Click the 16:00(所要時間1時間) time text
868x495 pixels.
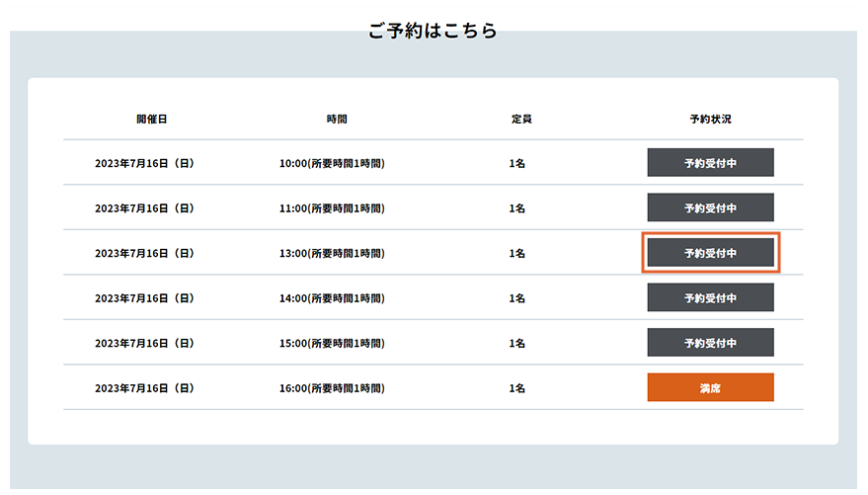click(x=332, y=389)
